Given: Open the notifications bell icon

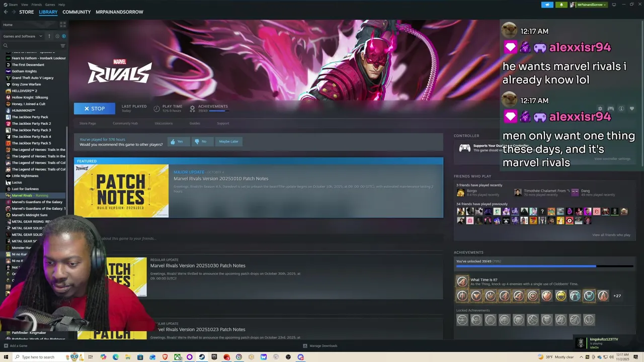Looking at the screenshot, I should coord(561,5).
